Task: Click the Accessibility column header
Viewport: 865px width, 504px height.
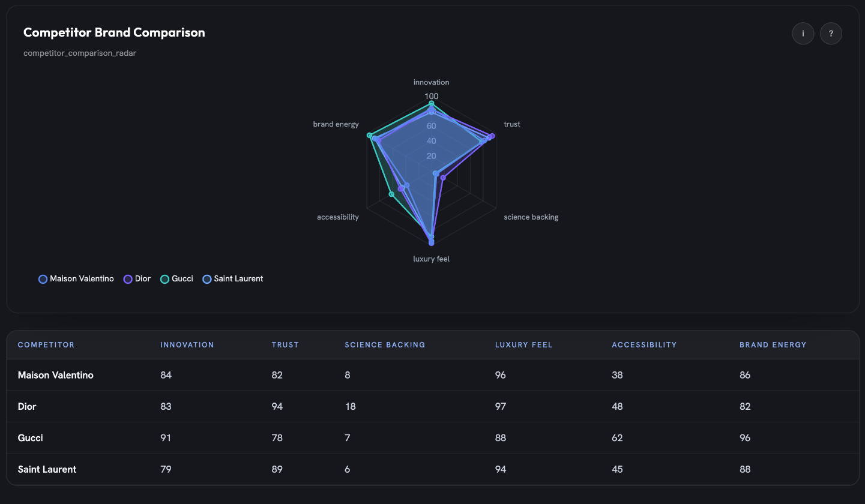Action: point(644,345)
